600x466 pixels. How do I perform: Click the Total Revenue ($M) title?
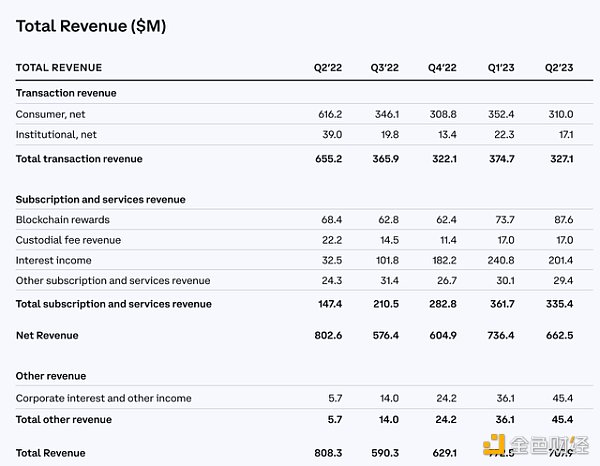click(x=90, y=27)
